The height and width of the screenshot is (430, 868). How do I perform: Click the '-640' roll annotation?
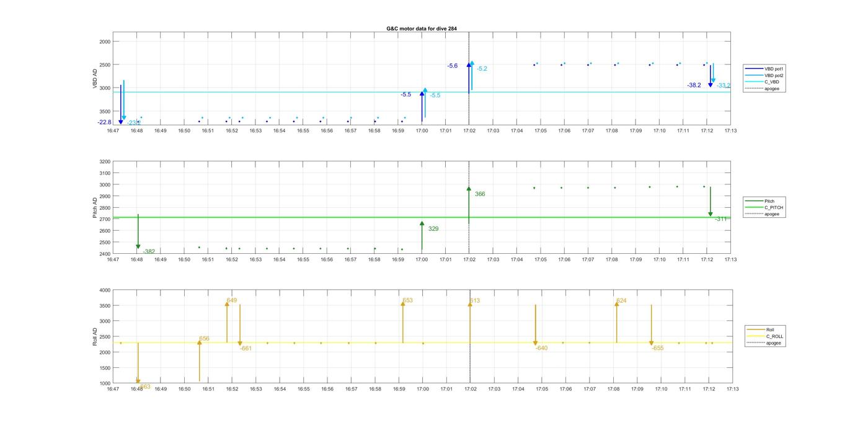(541, 348)
